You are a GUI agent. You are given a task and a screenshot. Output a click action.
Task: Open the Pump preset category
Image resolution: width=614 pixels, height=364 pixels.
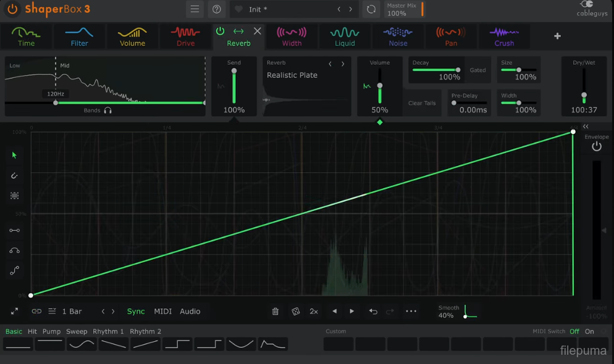pos(51,331)
